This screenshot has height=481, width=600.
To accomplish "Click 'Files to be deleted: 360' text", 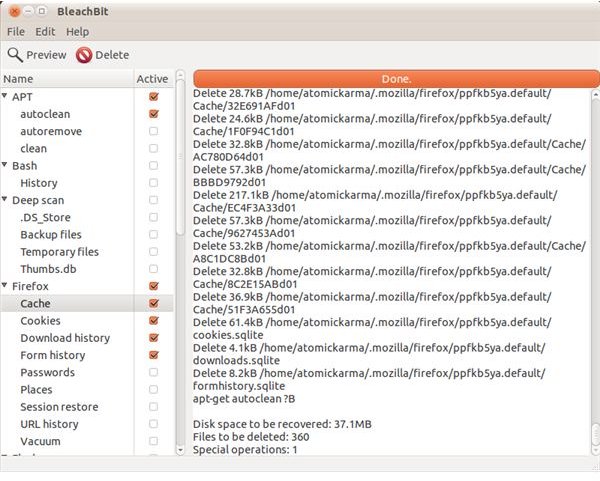I will pyautogui.click(x=251, y=437).
